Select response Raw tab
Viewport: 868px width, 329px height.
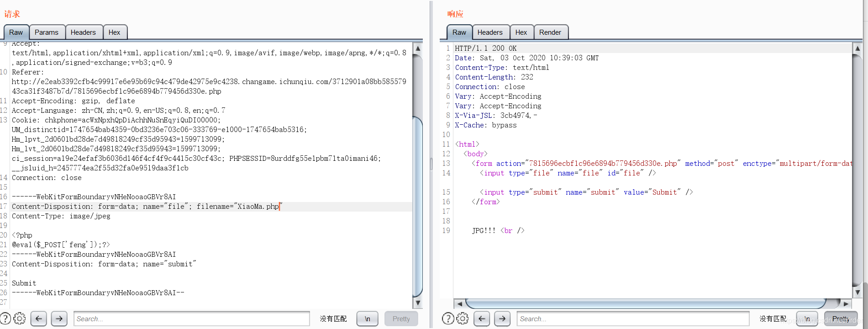click(x=459, y=32)
